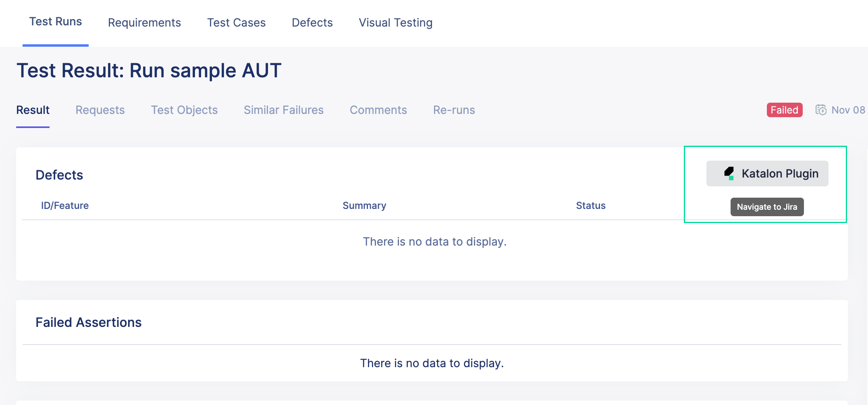The width and height of the screenshot is (868, 405).
Task: Open the Re-runs sub-tab
Action: 454,110
